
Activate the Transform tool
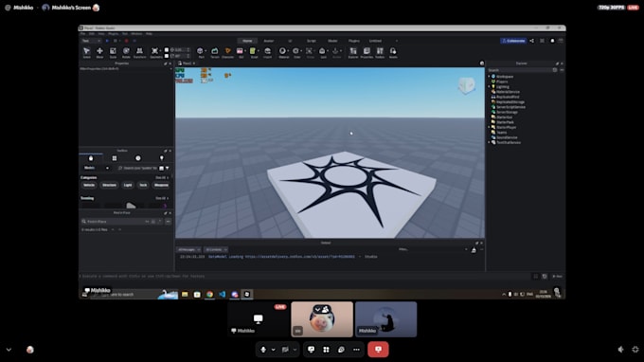139,52
